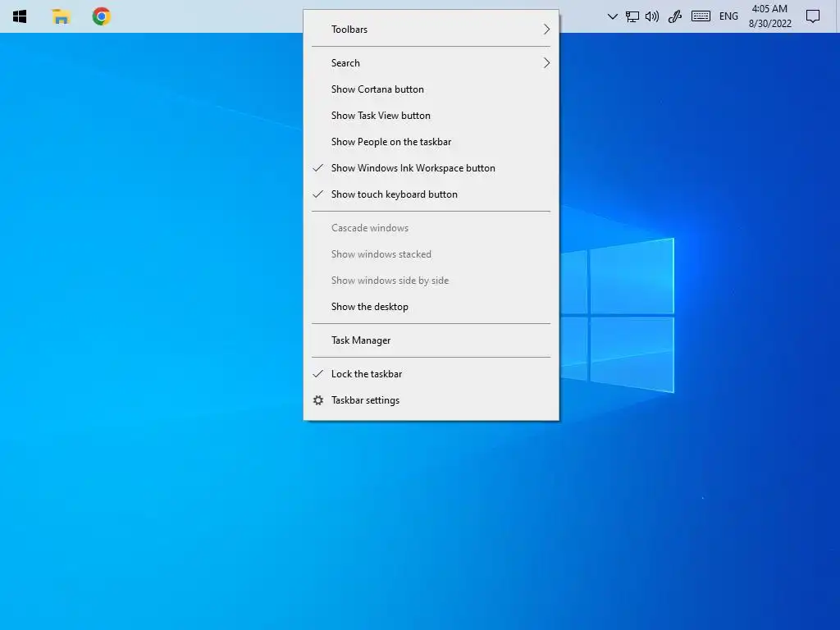The width and height of the screenshot is (840, 630).
Task: Uncheck Show Windows Ink Workspace button
Action: 431,168
